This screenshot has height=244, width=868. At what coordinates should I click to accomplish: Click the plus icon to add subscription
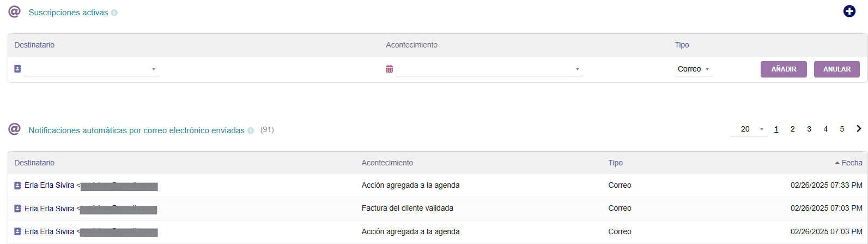[x=849, y=11]
